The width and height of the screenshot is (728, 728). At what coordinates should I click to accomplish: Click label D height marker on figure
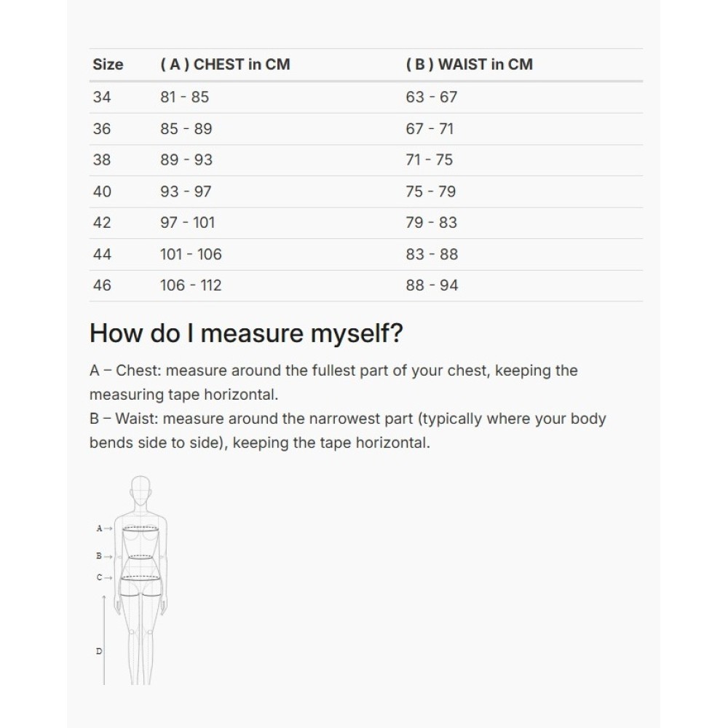[x=100, y=651]
